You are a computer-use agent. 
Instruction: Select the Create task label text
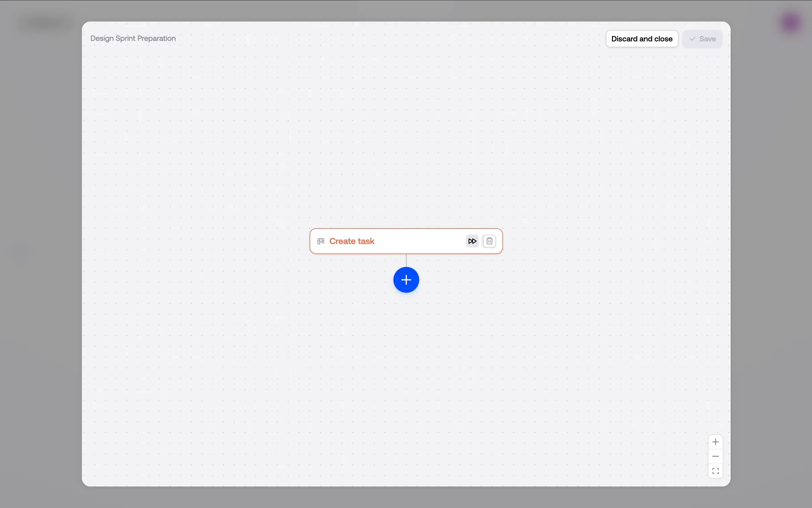[x=351, y=241]
